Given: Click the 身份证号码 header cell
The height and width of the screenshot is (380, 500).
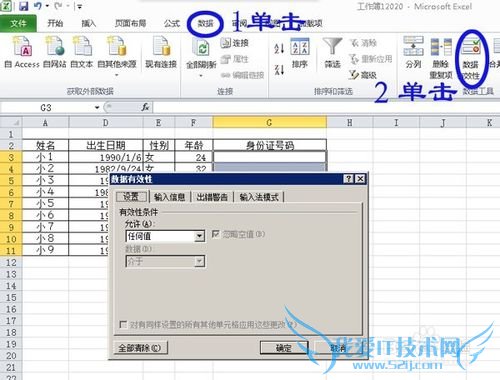Looking at the screenshot, I should click(x=270, y=145).
